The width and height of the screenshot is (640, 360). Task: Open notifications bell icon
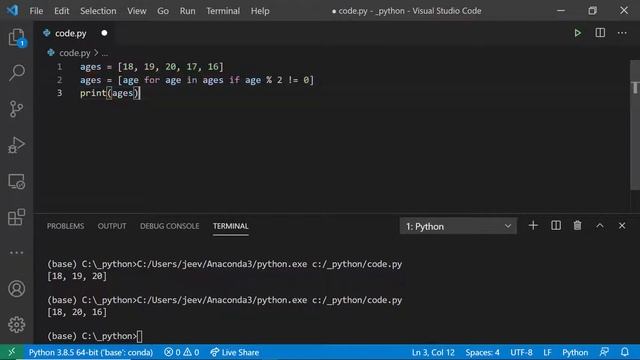(x=624, y=352)
